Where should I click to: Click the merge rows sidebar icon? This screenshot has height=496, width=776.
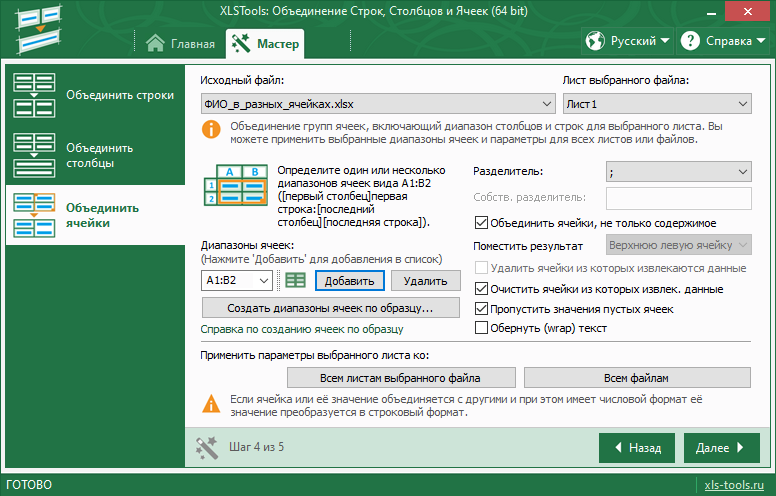[x=35, y=95]
